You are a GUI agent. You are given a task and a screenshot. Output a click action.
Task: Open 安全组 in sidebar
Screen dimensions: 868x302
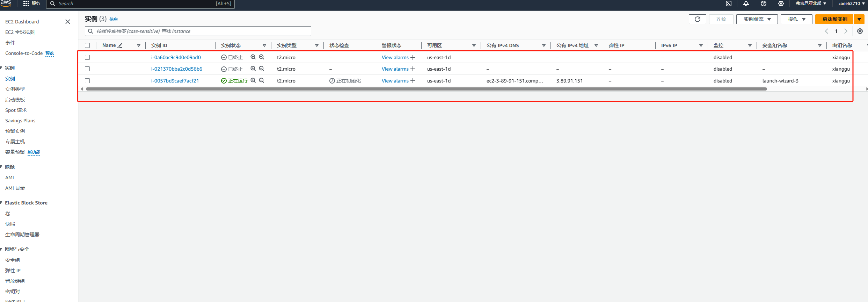[x=13, y=260]
